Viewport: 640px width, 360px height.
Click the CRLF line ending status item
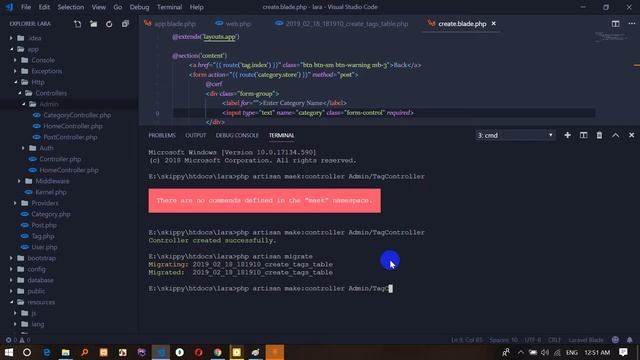554,340
